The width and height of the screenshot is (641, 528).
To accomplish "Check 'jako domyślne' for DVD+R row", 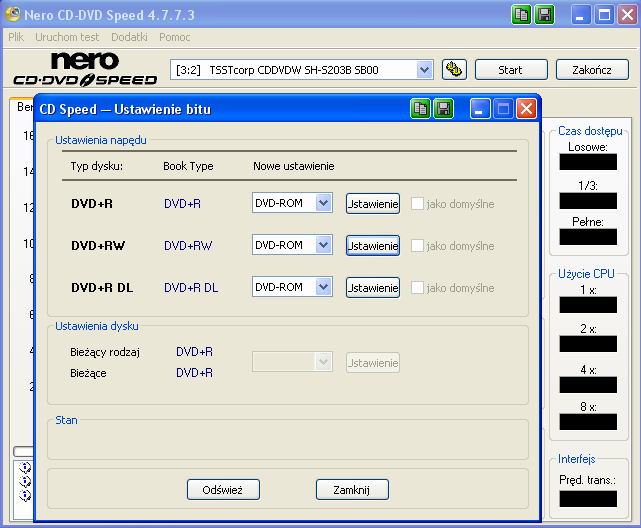I will pos(417,204).
